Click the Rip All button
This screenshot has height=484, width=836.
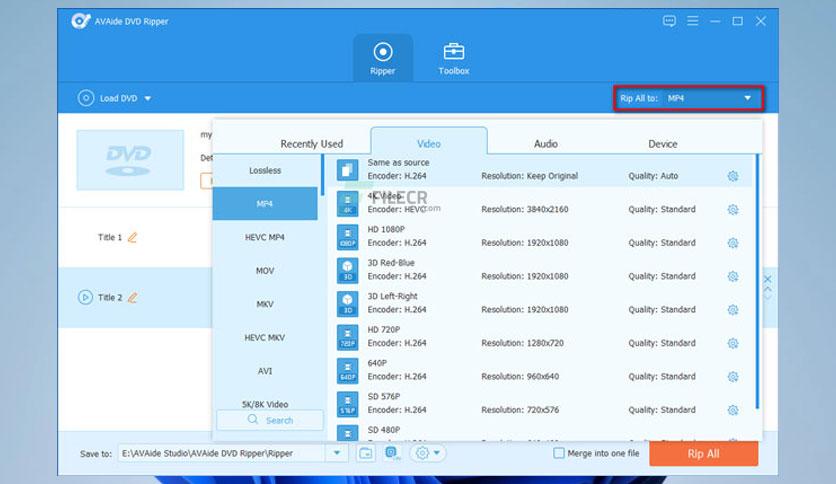point(703,454)
